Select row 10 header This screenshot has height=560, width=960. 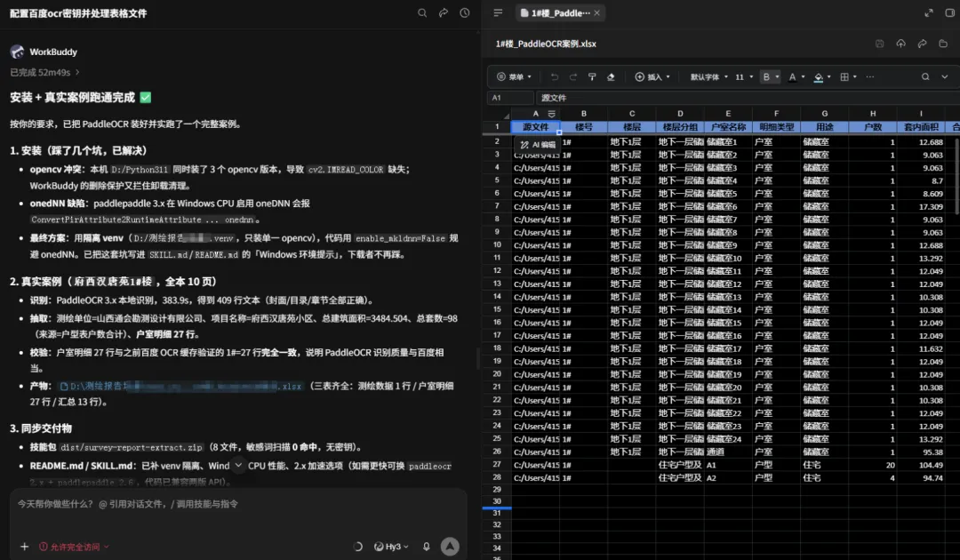point(497,244)
